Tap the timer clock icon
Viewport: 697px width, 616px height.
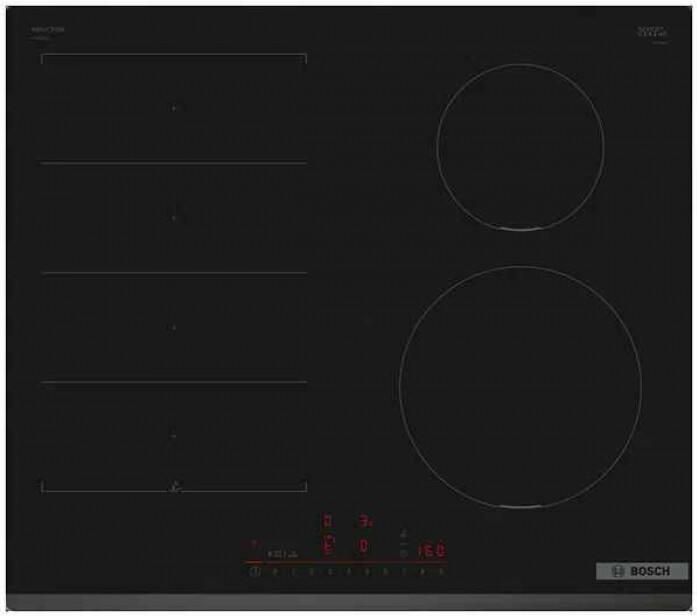(404, 554)
